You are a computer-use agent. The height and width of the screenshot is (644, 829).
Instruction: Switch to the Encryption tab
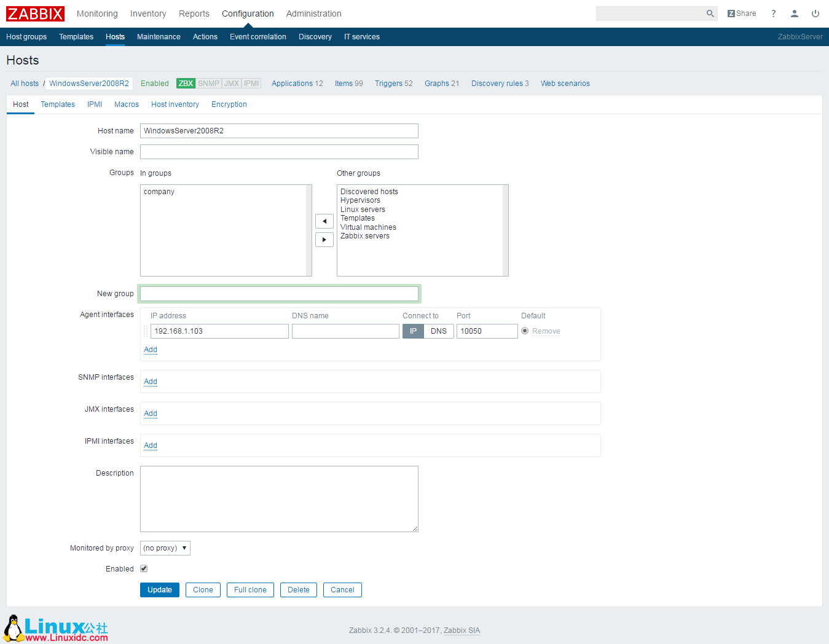(x=229, y=104)
